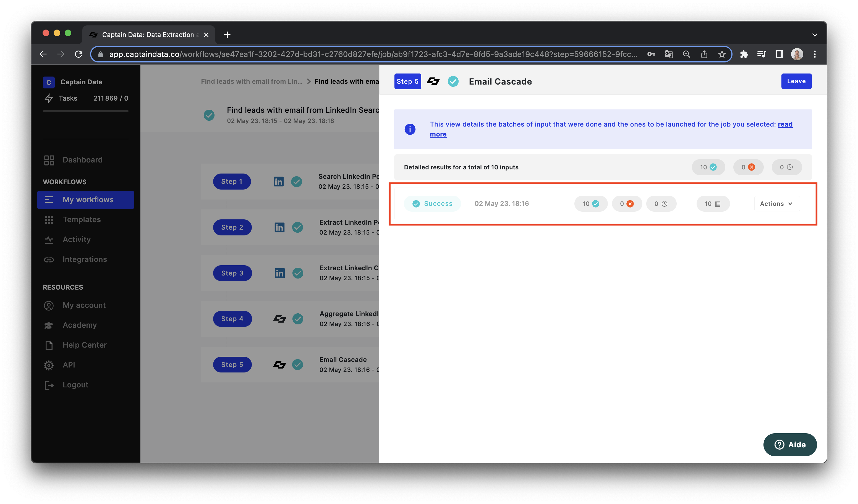Close the Captain Data tab

[206, 35]
